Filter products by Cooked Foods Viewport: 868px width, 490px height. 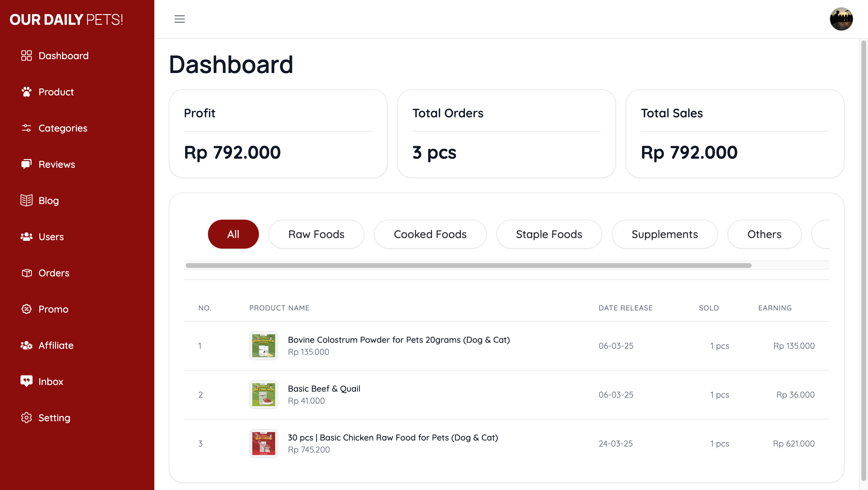430,234
